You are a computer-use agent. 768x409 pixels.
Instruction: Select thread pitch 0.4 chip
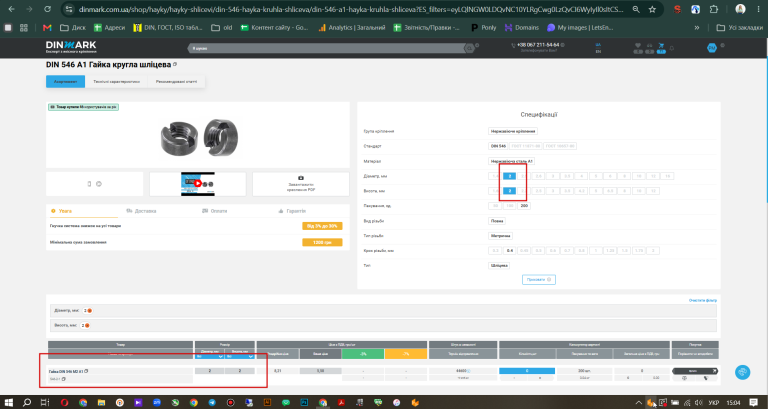510,251
